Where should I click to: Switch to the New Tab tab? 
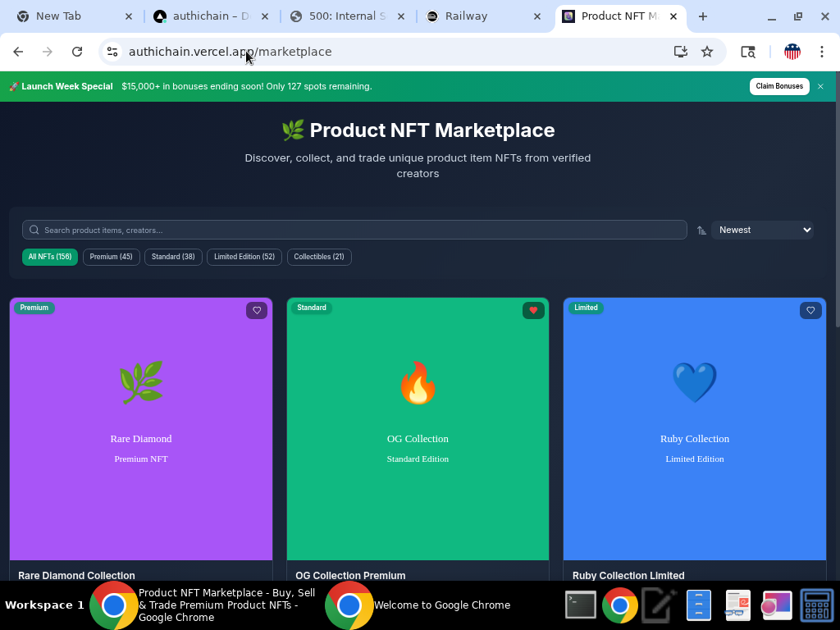coord(74,16)
